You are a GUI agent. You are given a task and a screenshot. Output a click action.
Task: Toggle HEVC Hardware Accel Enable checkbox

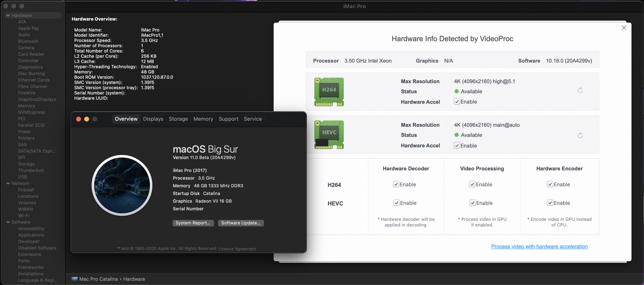point(457,145)
